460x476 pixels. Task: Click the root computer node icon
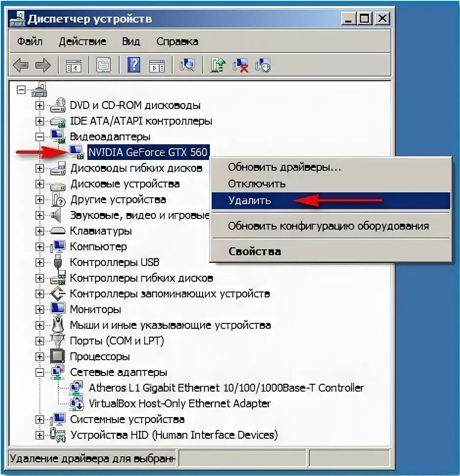coord(39,89)
